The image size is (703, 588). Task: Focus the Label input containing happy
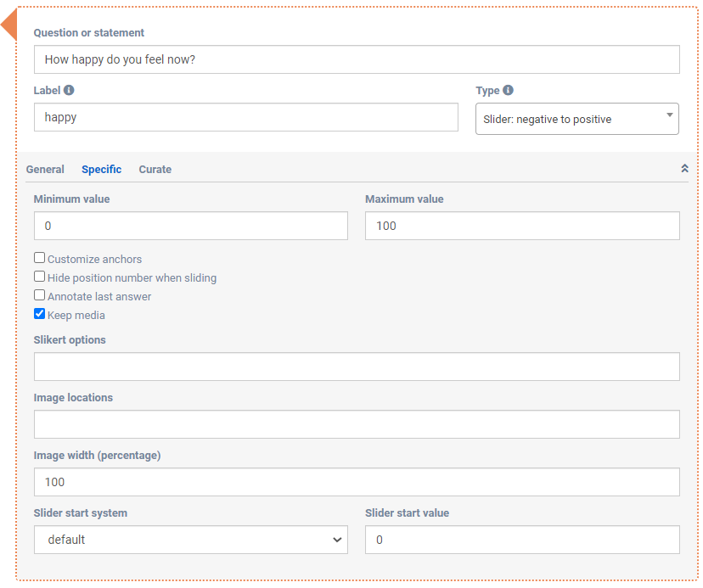click(x=245, y=117)
